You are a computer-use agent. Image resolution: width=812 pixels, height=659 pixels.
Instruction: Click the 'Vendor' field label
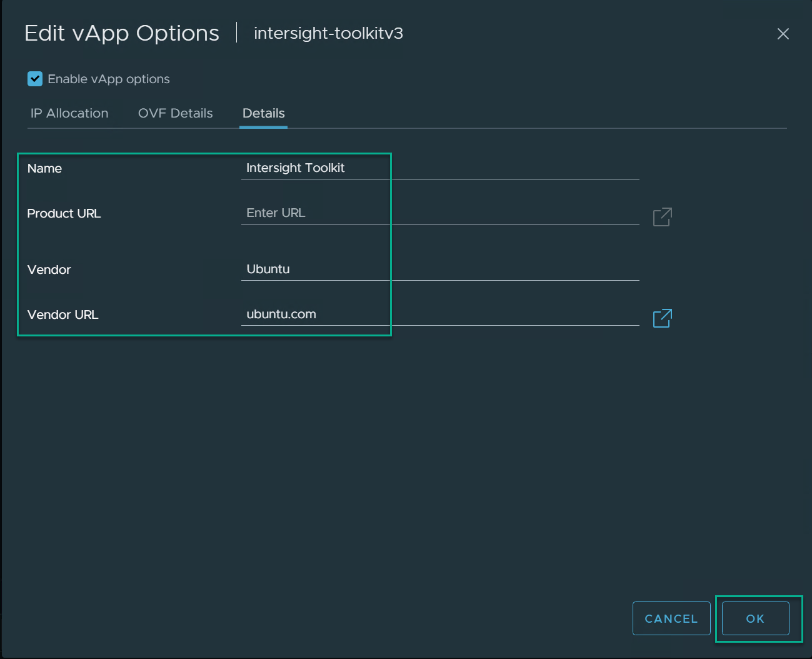[49, 269]
